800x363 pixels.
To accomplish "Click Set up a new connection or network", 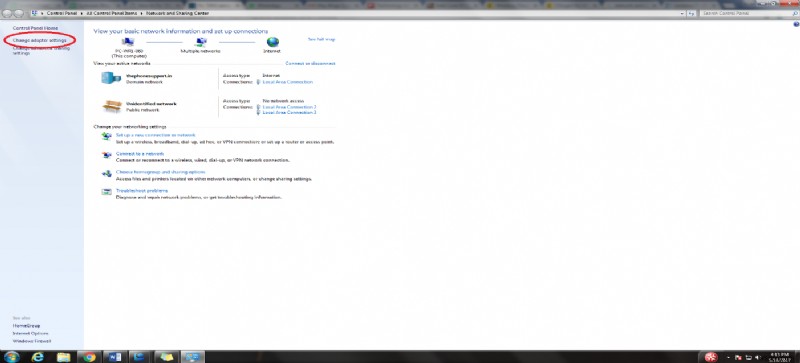I will 156,135.
